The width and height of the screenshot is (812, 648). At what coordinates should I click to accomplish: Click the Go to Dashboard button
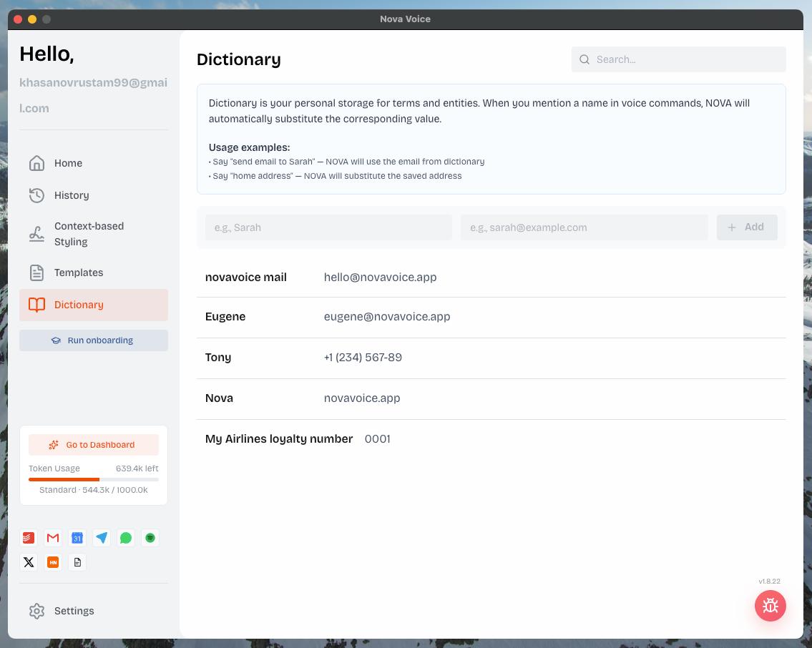(x=94, y=444)
